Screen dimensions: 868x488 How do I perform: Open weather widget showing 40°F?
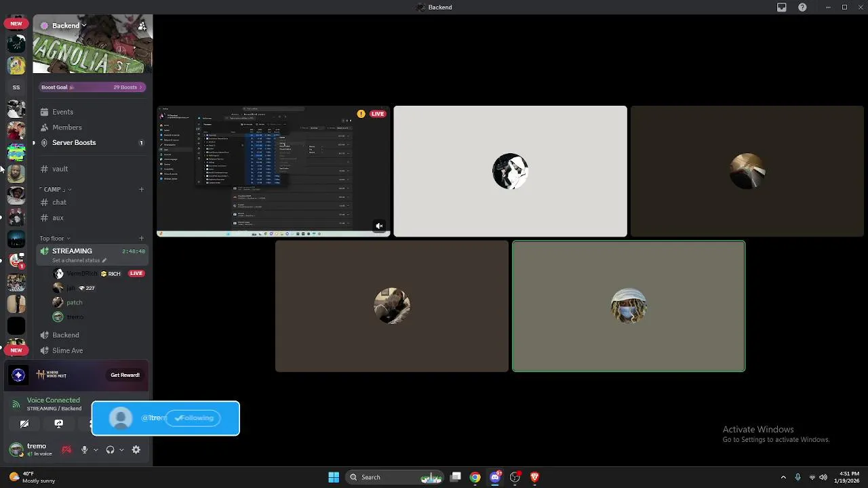pos(33,477)
